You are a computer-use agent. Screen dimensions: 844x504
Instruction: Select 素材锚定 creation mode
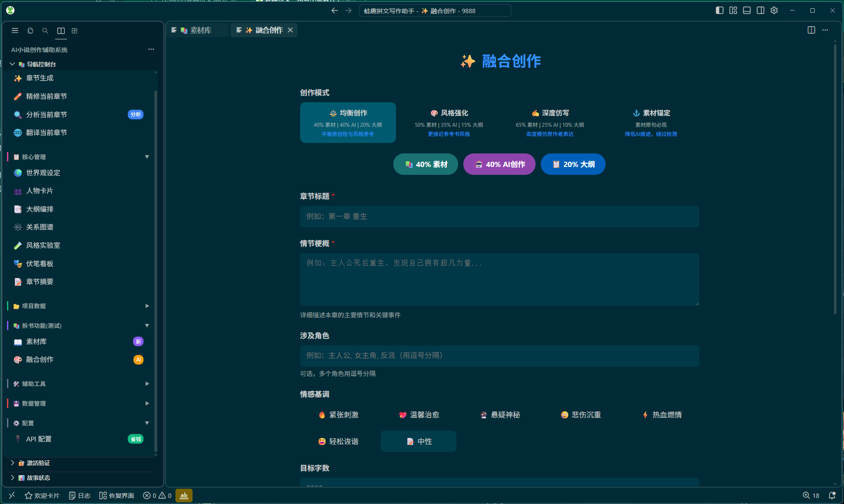click(651, 122)
